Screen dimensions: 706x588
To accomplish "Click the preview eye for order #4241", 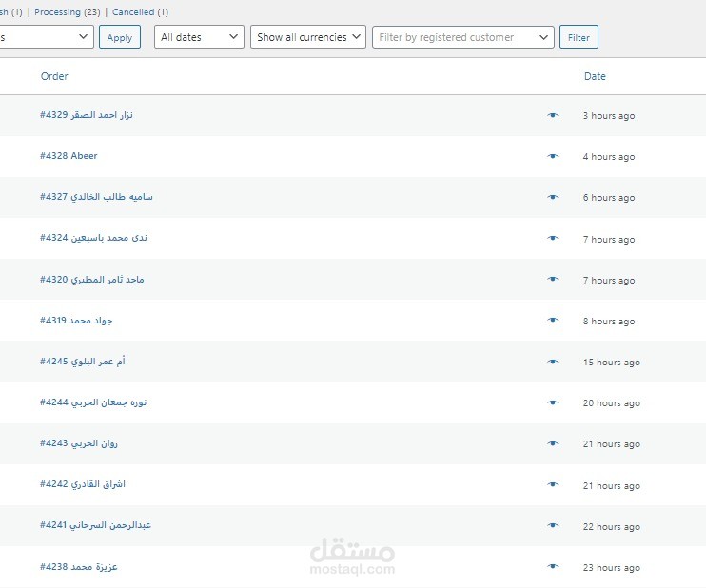I will (x=553, y=525).
